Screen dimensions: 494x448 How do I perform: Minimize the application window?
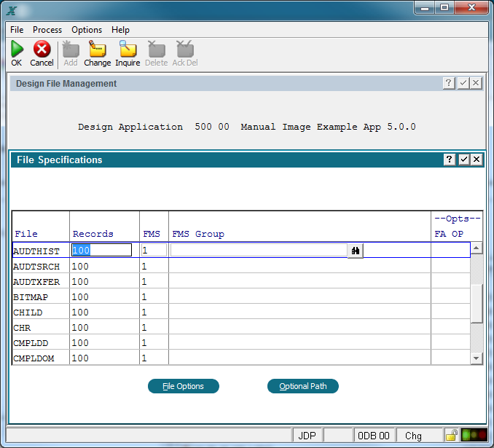point(425,8)
